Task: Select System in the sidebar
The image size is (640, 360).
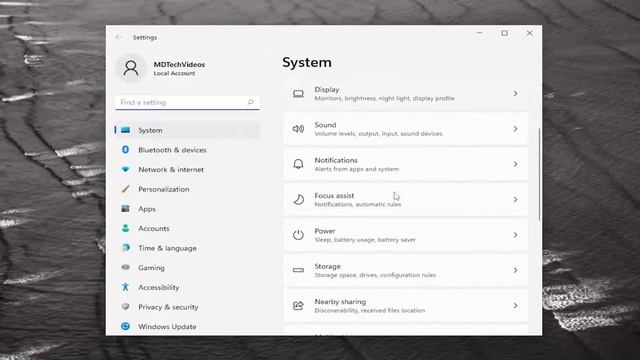Action: click(x=187, y=130)
